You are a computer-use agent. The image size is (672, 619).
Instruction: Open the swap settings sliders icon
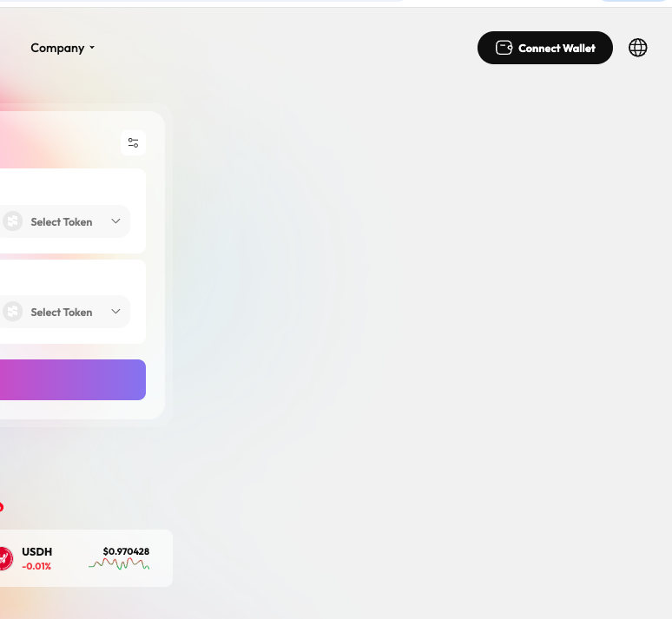point(133,143)
